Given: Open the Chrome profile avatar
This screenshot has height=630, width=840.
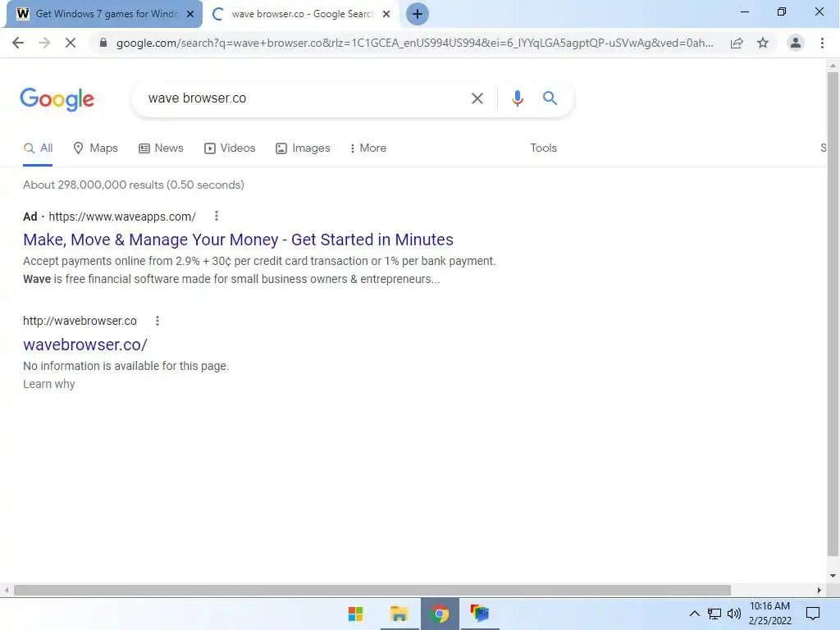Looking at the screenshot, I should (x=796, y=43).
